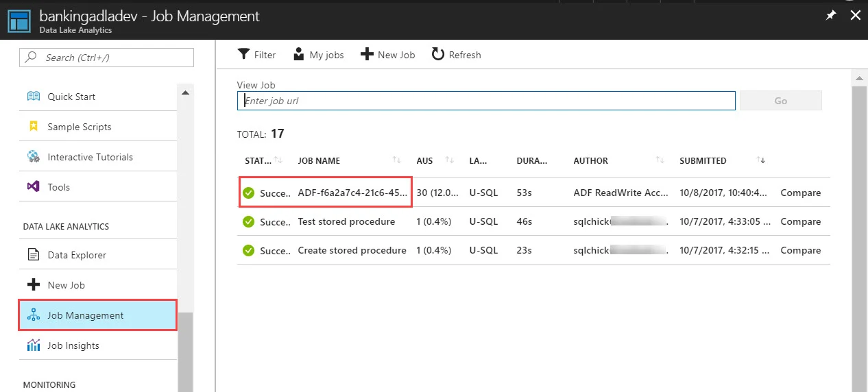Click author ADF ReadWrite Acc...
Screen dimensions: 868x392
(620, 193)
